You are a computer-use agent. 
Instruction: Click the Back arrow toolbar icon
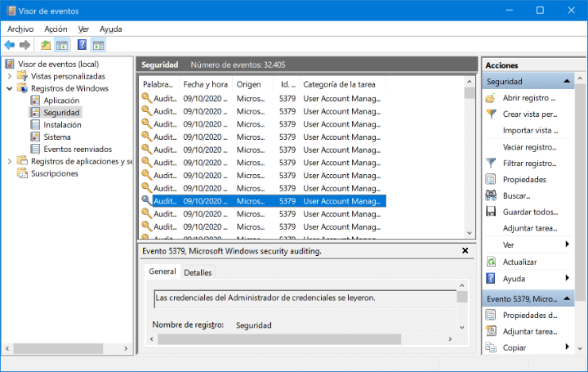[x=9, y=45]
